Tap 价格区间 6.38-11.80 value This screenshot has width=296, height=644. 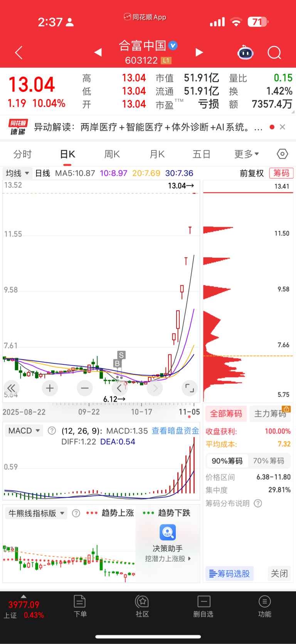[x=274, y=477]
